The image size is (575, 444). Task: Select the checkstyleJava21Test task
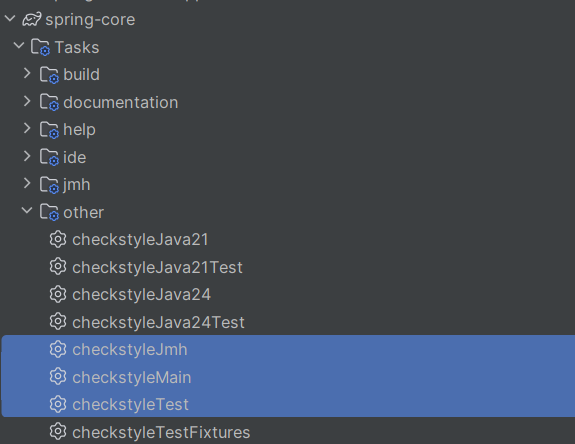pos(158,267)
